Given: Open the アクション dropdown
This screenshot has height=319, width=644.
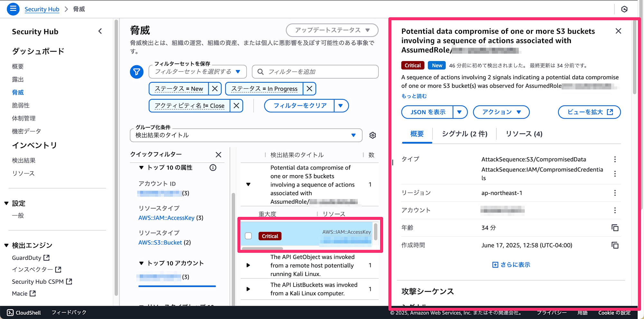Looking at the screenshot, I should [501, 112].
